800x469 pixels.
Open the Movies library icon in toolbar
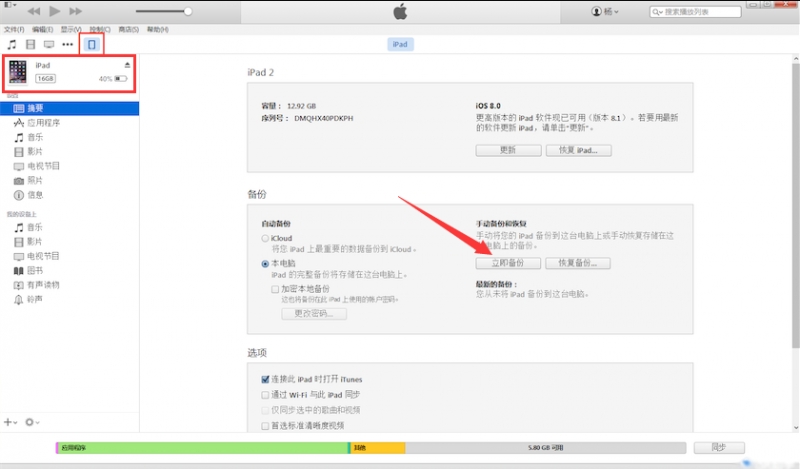(x=31, y=44)
